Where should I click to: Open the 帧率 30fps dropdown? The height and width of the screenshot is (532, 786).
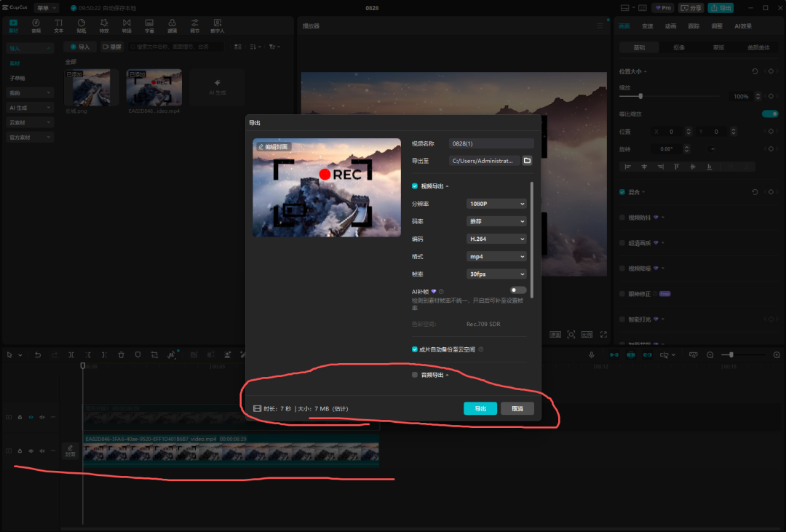tap(496, 274)
